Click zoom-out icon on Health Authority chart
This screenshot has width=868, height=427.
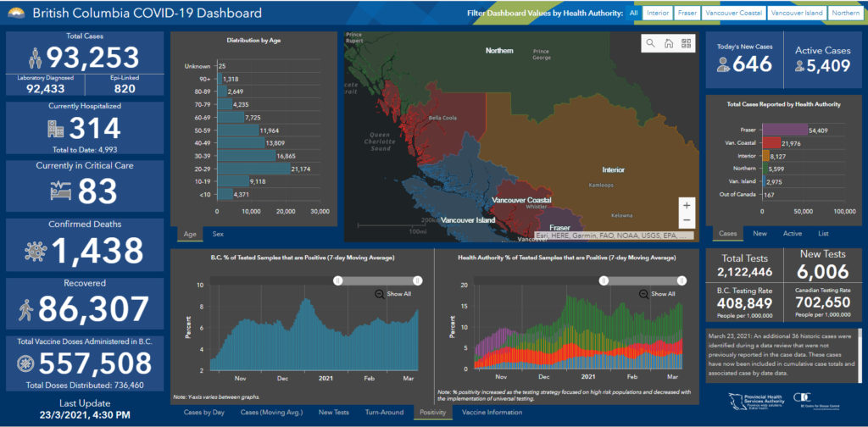click(x=644, y=294)
